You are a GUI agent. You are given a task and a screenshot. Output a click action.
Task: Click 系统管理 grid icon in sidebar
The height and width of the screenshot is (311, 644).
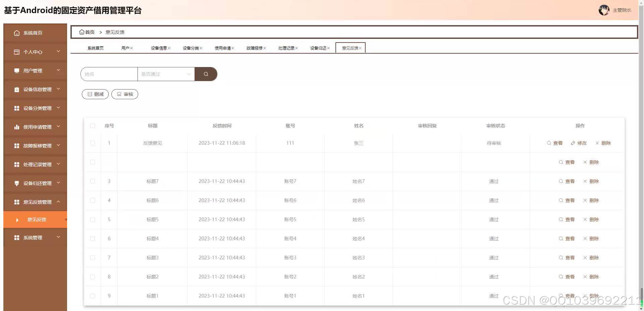pyautogui.click(x=17, y=238)
